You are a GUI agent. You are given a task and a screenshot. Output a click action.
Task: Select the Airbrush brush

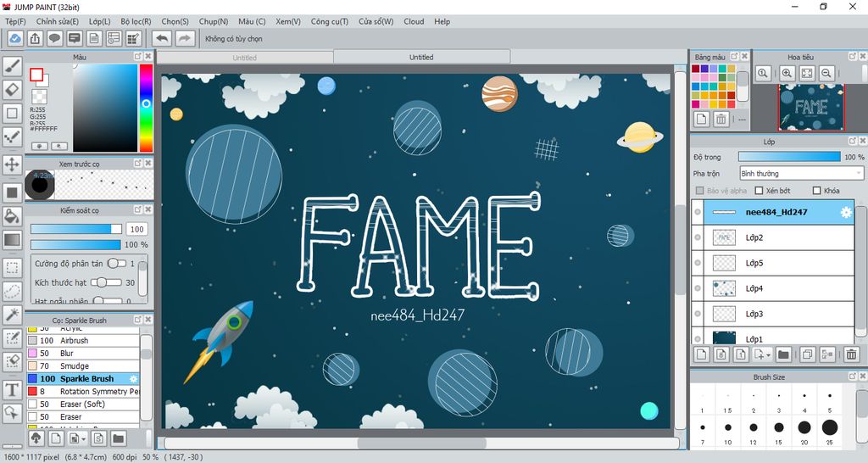point(83,341)
